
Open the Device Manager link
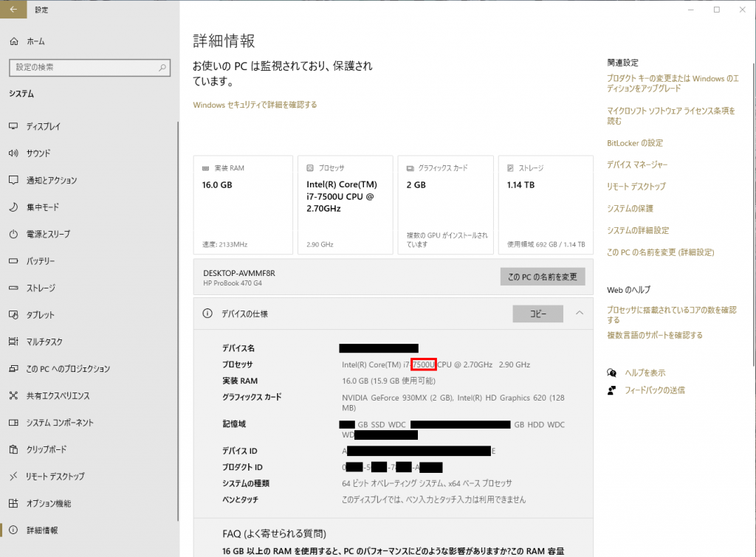pyautogui.click(x=636, y=165)
